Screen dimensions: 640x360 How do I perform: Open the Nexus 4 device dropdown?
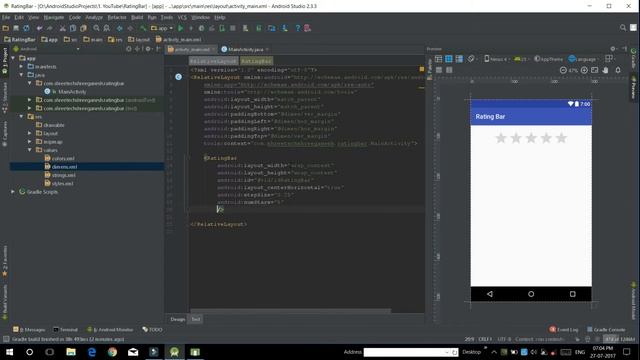[x=497, y=59]
